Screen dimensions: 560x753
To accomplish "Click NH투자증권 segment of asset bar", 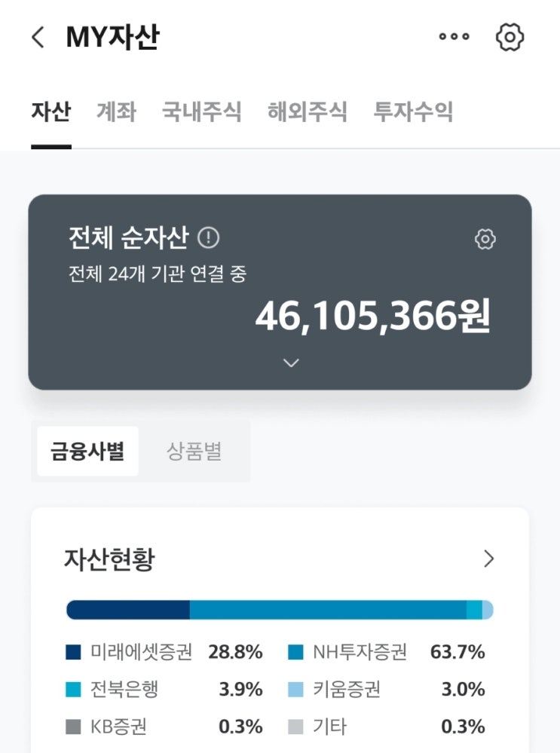I will (x=328, y=610).
